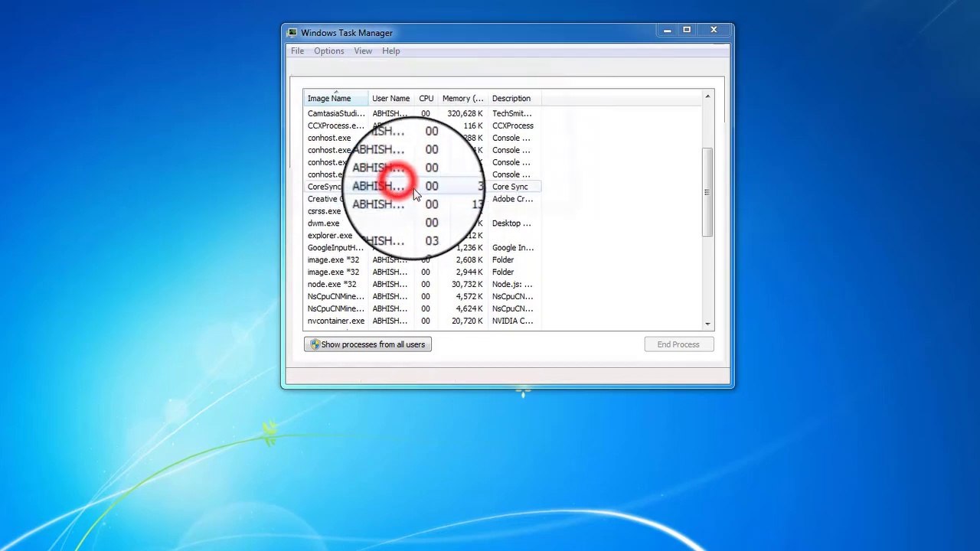
Task: Open the File menu
Action: 297,51
